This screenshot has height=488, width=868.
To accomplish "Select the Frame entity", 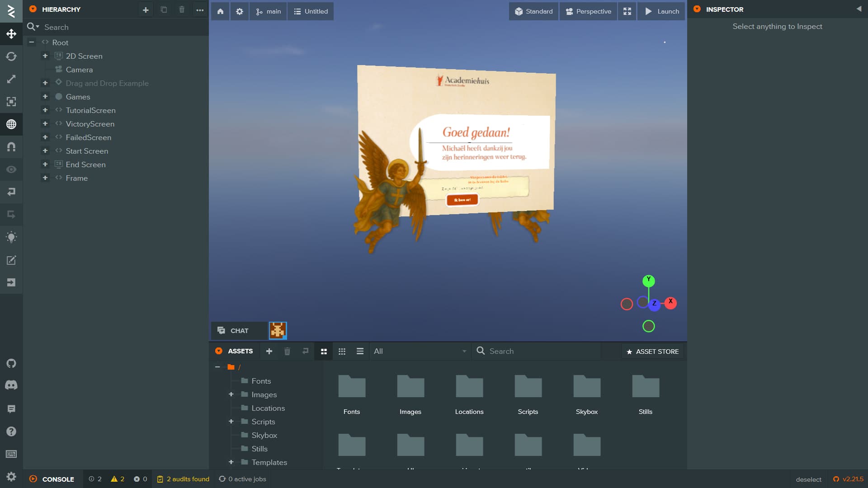I will point(76,178).
